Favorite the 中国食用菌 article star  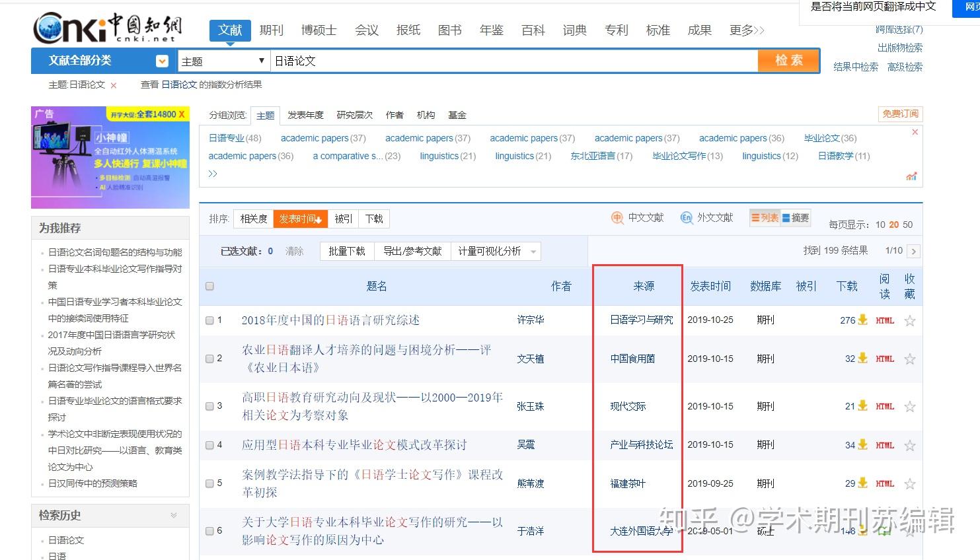coord(910,359)
